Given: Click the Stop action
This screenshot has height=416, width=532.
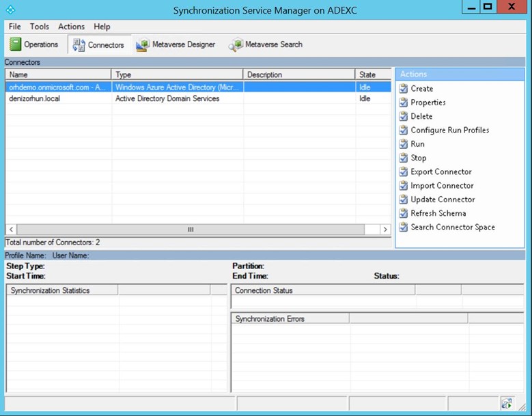Looking at the screenshot, I should tap(419, 158).
